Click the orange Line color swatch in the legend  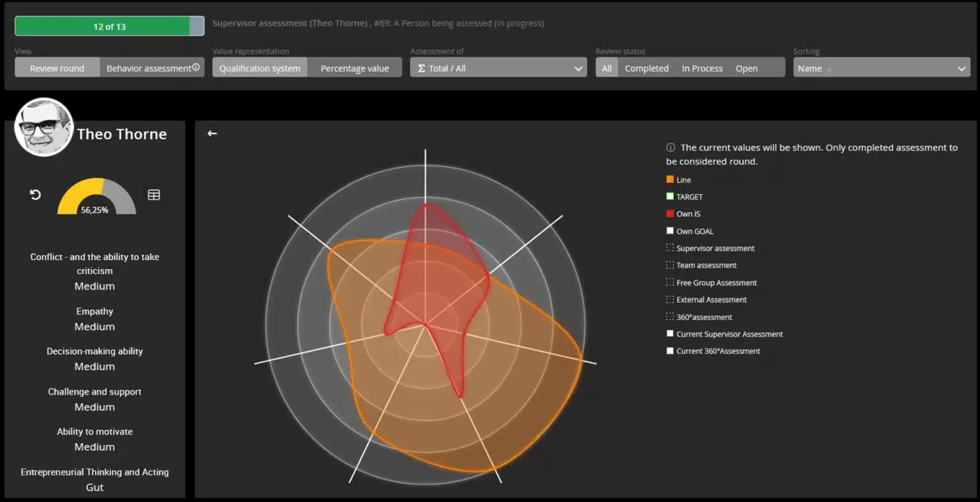click(670, 179)
